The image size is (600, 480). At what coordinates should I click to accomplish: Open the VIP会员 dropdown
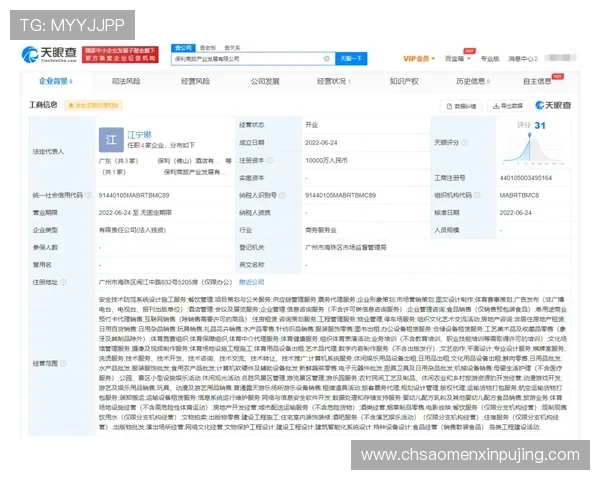pyautogui.click(x=419, y=59)
